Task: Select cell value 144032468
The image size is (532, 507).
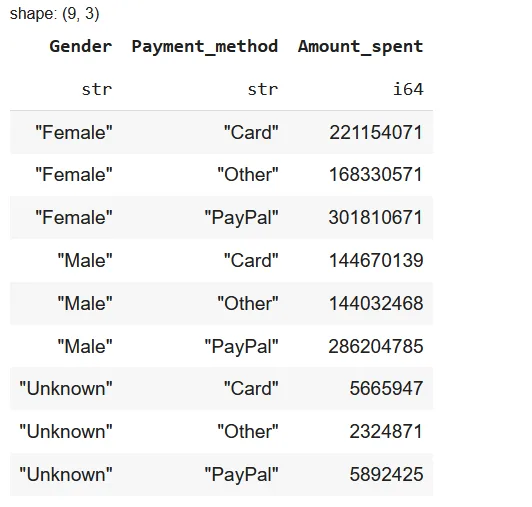Action: click(x=376, y=303)
